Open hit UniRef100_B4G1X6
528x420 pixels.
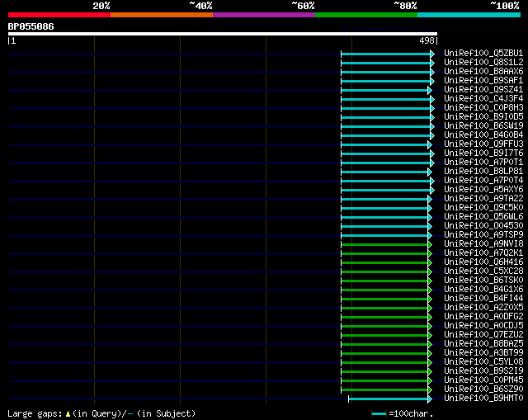(483, 290)
